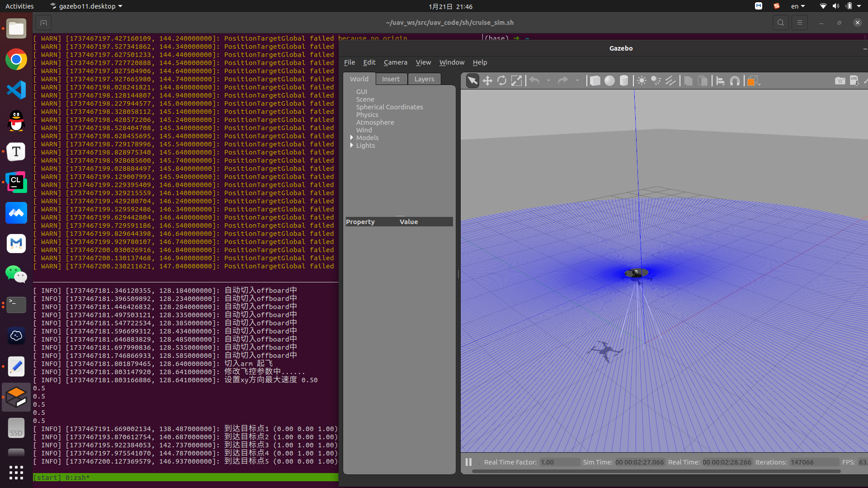Viewport: 868px width, 488px height.
Task: Show applications grid in dock
Action: pyautogui.click(x=16, y=473)
